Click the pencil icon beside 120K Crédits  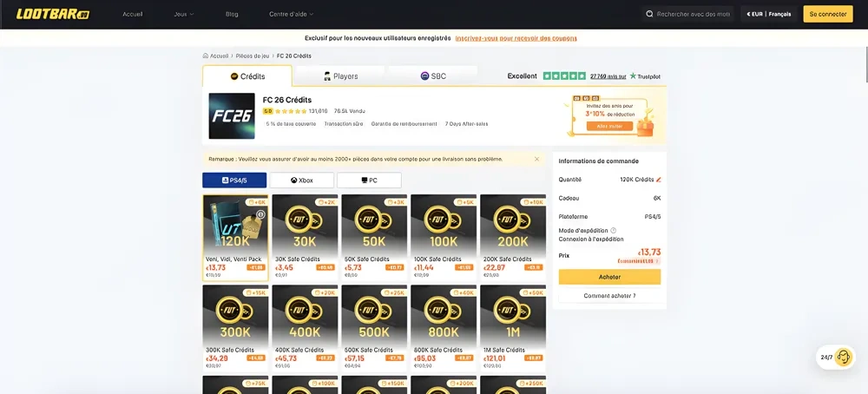[x=659, y=180]
